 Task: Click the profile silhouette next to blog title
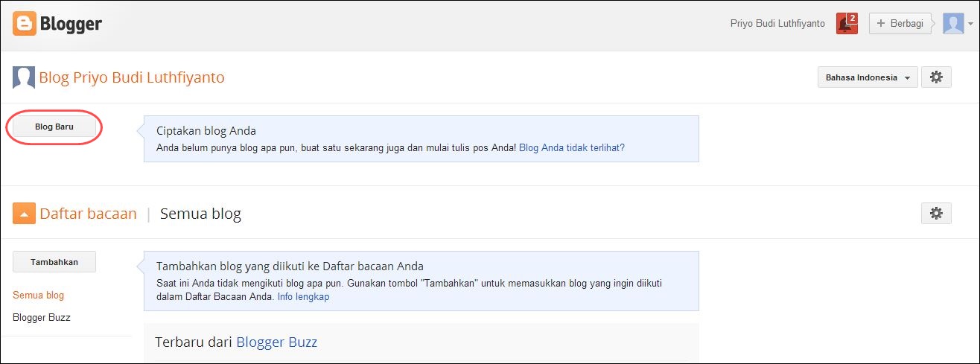pos(24,77)
